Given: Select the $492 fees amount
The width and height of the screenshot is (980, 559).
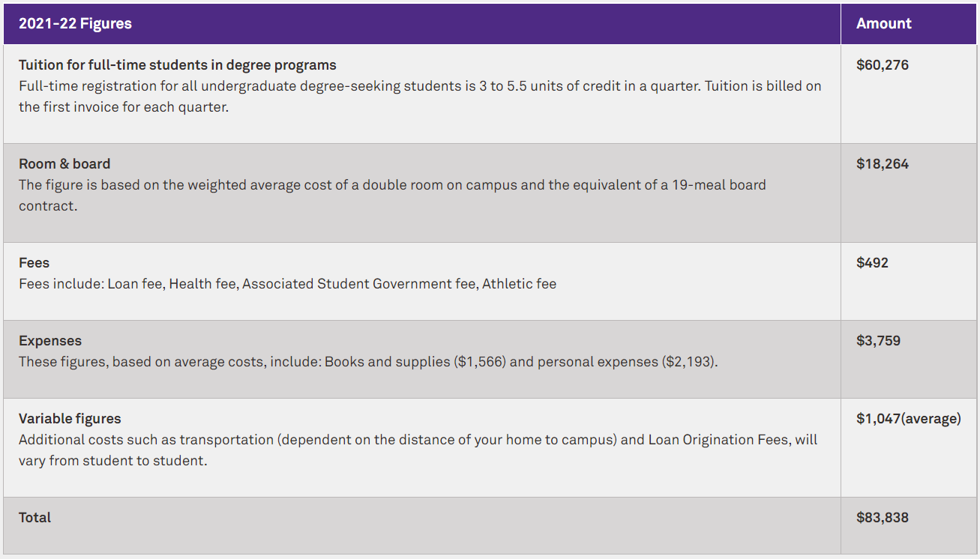Looking at the screenshot, I should [x=872, y=263].
